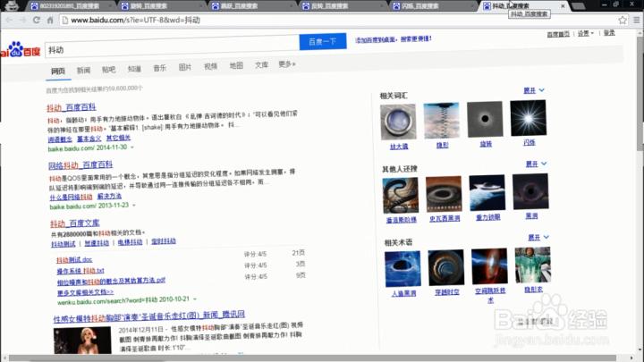This screenshot has height=362, width=644.
Task: Open the 人造黑洞 thumbnail image
Action: coord(402,268)
